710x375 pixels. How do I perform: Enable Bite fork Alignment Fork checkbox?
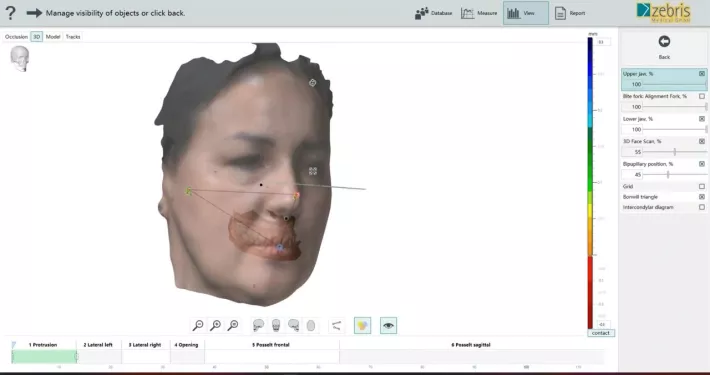point(702,96)
